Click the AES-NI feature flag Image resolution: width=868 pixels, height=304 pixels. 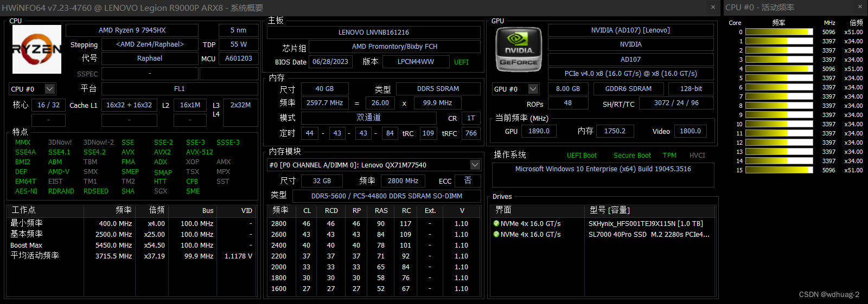click(26, 191)
